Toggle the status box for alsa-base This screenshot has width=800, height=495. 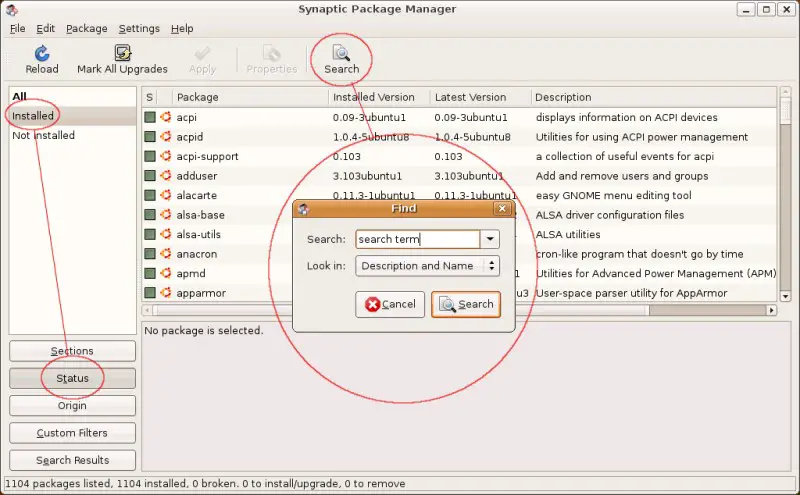click(149, 215)
